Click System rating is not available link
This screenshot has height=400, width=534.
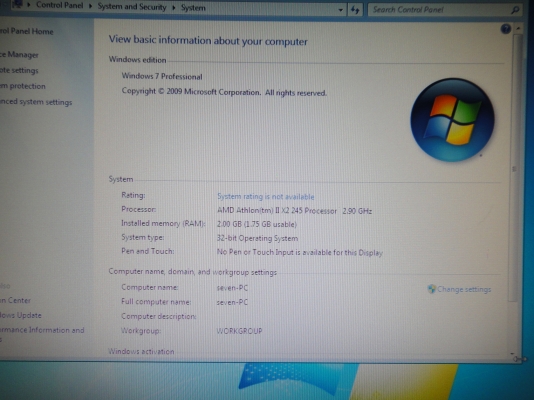click(266, 196)
